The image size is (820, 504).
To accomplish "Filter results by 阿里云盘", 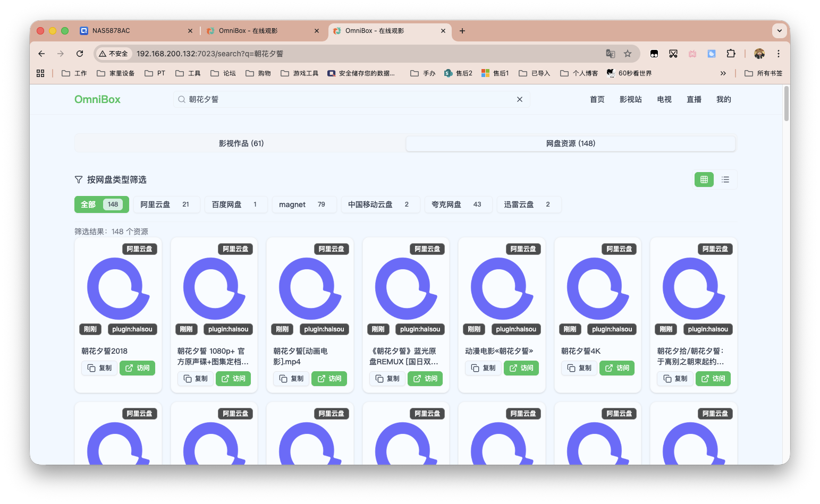I will click(x=166, y=204).
